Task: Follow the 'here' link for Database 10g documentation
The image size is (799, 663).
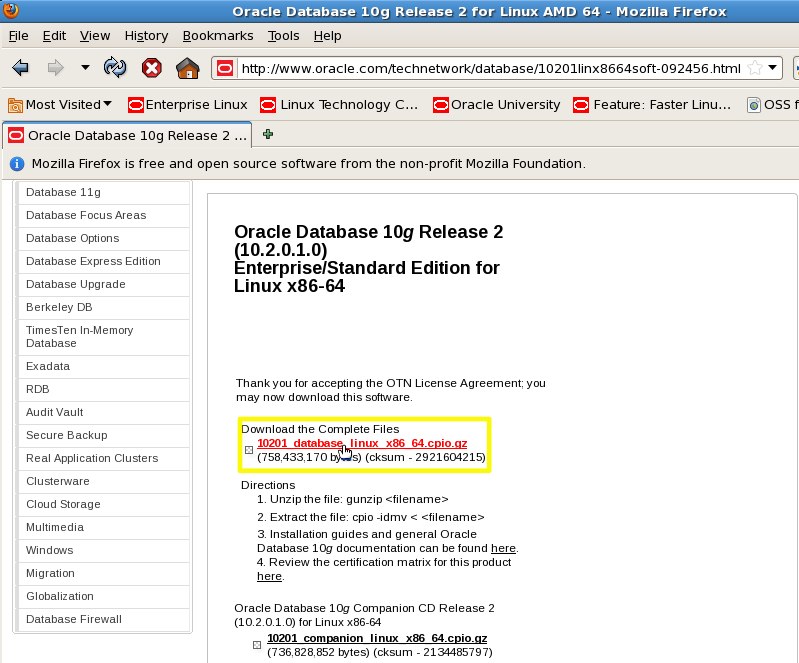Action: pos(503,548)
